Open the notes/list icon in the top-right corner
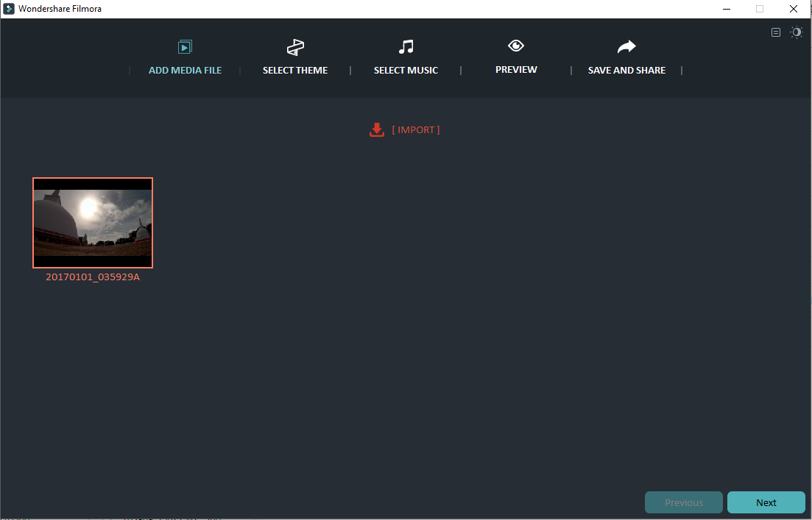 776,32
